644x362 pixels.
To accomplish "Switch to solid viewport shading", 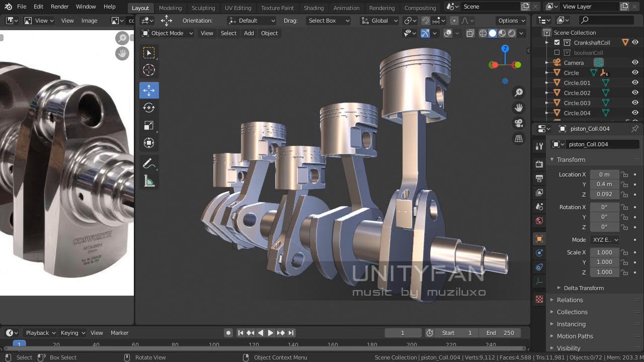I will tap(493, 33).
